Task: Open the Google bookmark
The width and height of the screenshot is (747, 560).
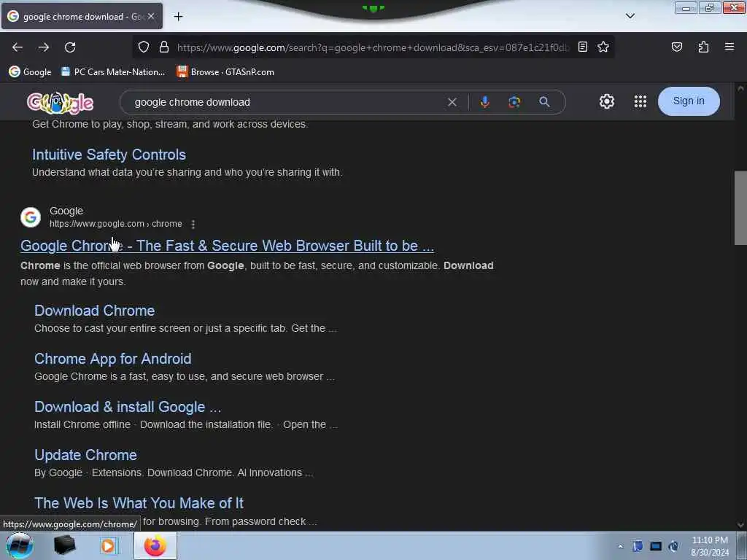Action: (x=30, y=72)
